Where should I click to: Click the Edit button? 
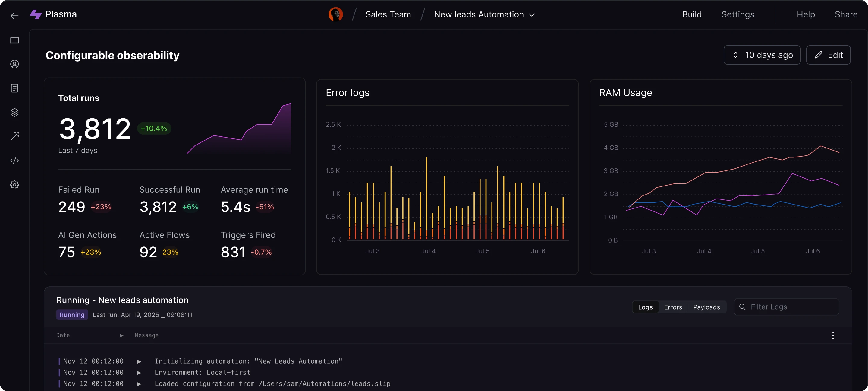829,55
